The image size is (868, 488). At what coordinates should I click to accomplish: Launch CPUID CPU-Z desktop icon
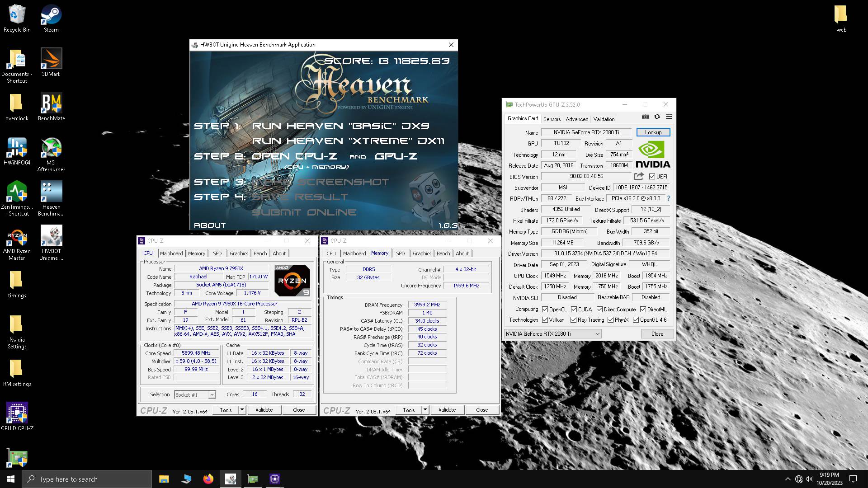point(17,417)
